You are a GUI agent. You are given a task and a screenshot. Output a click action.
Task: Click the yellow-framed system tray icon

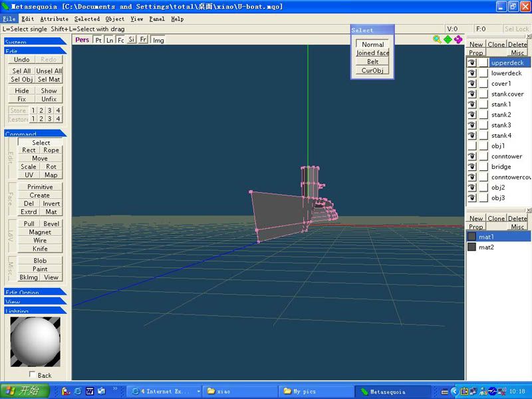click(464, 391)
